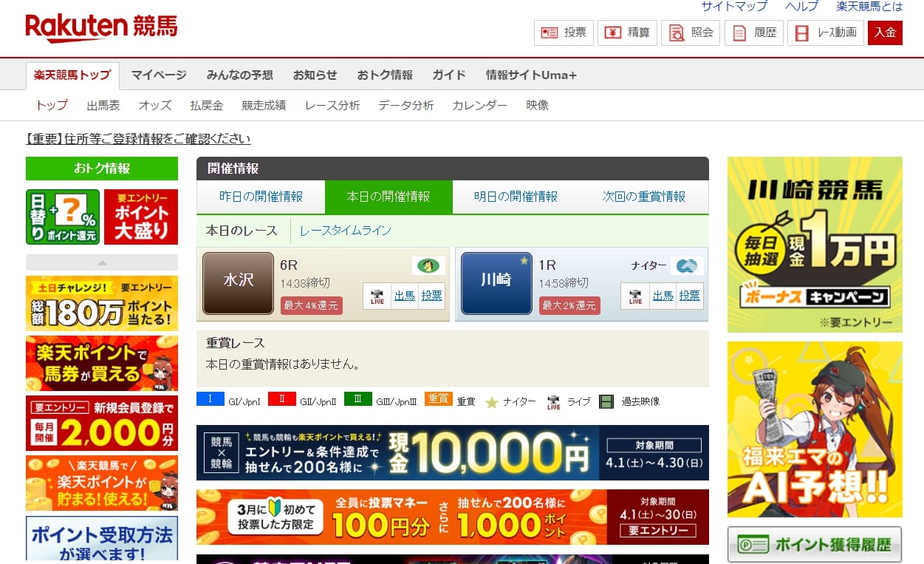Image resolution: width=924 pixels, height=564 pixels.
Task: Click the 最大2%還元 badge for 川崎
Action: [x=569, y=305]
